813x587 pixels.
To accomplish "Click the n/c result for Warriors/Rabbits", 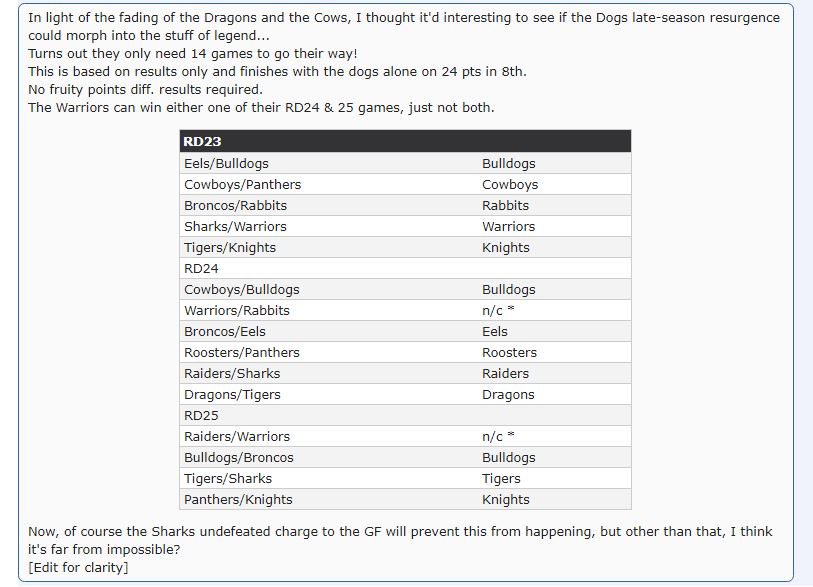I will 500,310.
